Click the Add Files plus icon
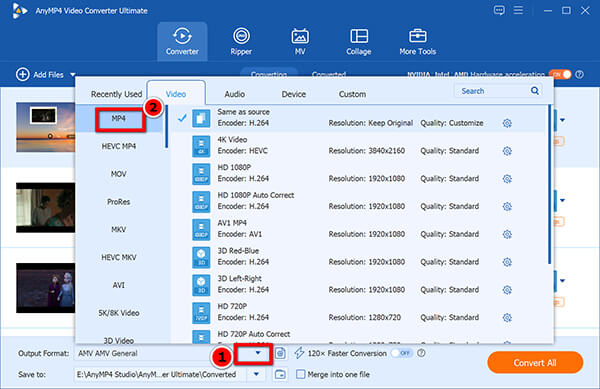This screenshot has width=600, height=389. (23, 75)
